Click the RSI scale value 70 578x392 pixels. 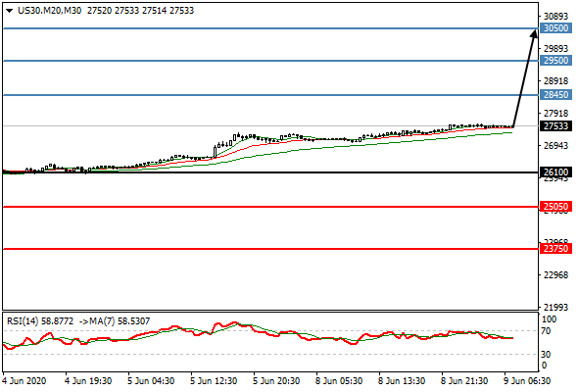(547, 331)
